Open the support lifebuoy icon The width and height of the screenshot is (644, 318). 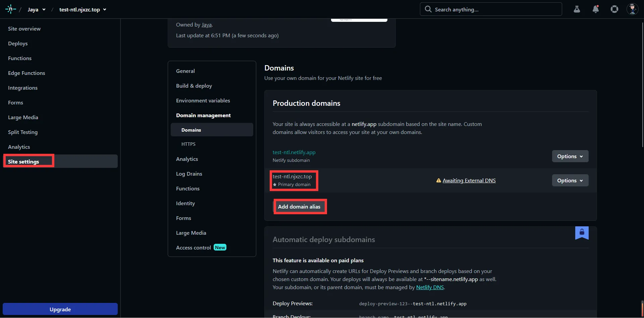614,9
